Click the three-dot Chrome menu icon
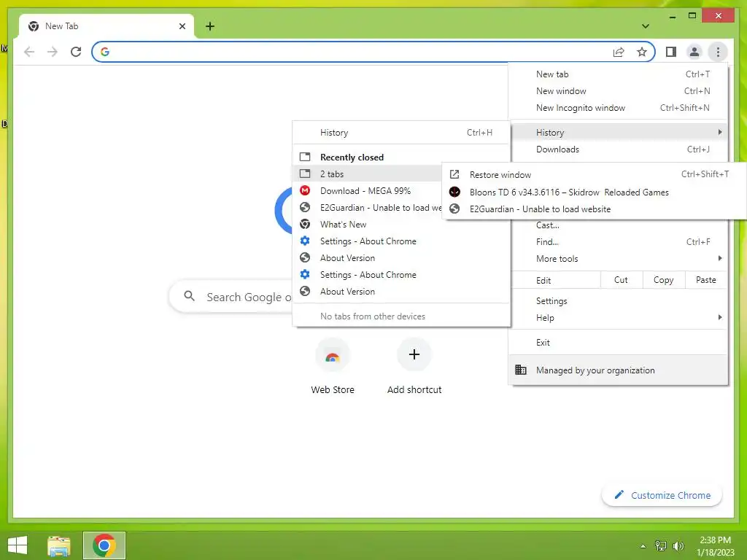Image resolution: width=747 pixels, height=560 pixels. pos(718,52)
